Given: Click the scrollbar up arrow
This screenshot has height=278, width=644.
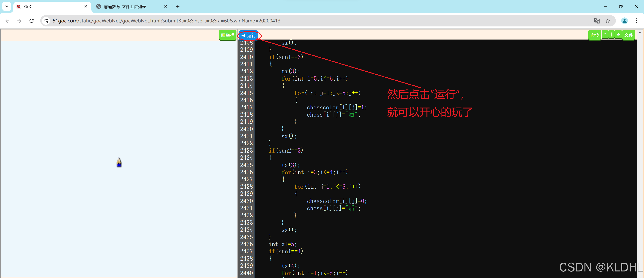Looking at the screenshot, I should coord(640,32).
